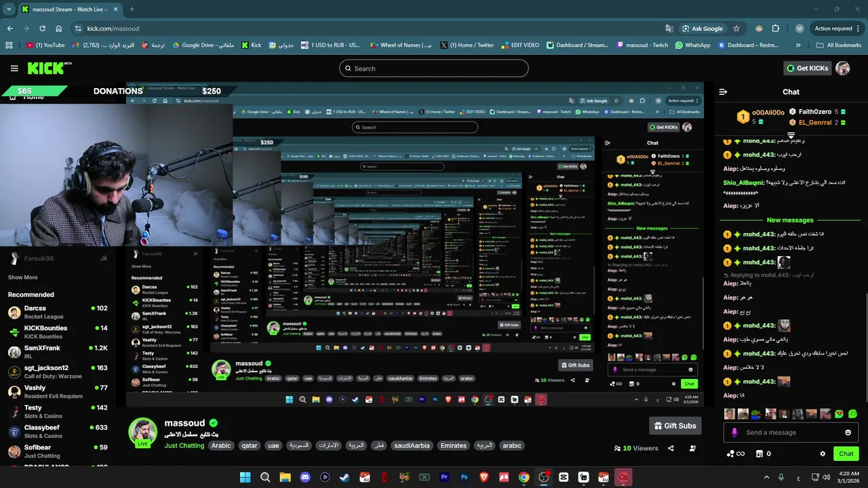
Task: Toggle microphone icon in system tray
Action: pos(781,477)
